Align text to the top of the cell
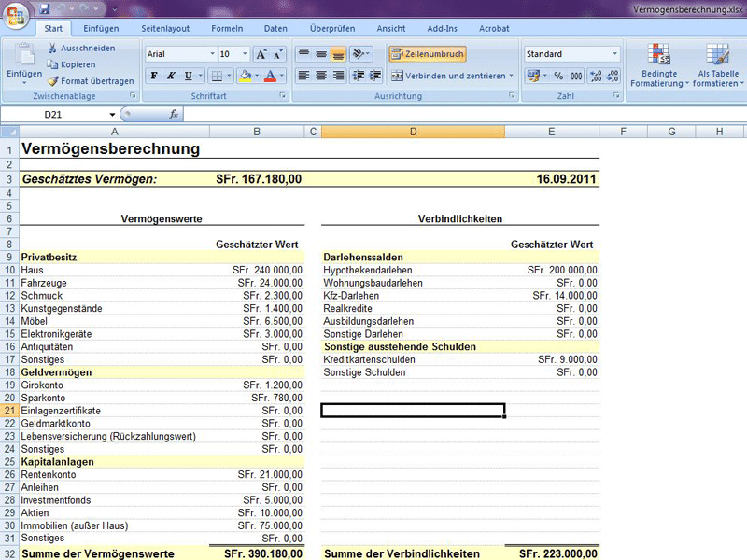This screenshot has width=747, height=560. pos(304,54)
